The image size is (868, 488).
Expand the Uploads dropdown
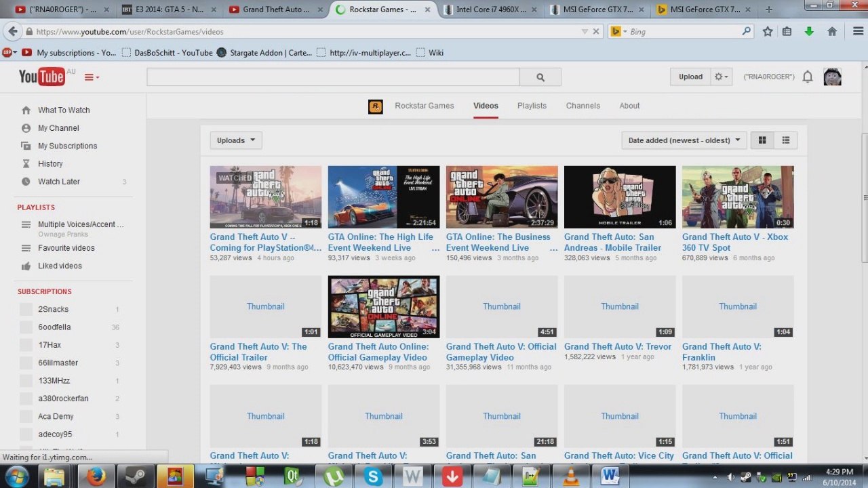[236, 140]
